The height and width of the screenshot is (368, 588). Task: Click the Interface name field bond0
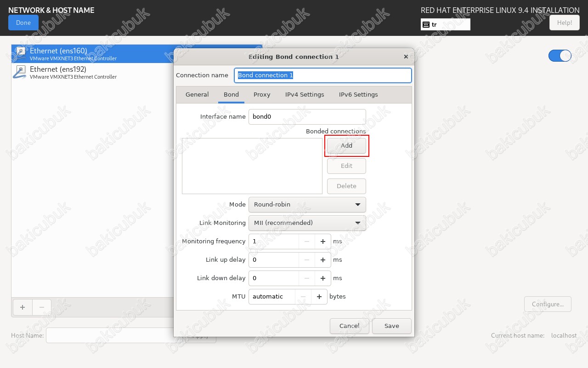point(307,117)
